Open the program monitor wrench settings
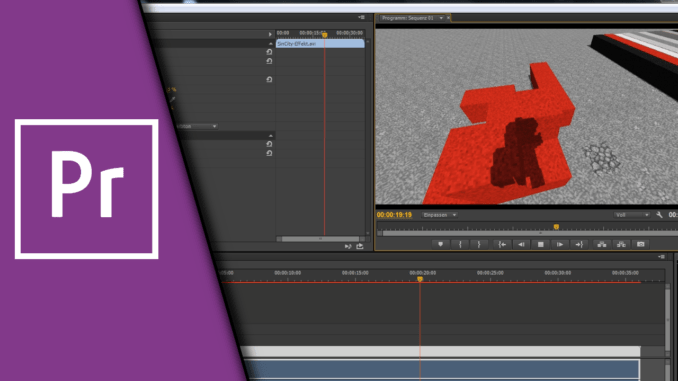The width and height of the screenshot is (678, 381). pyautogui.click(x=659, y=215)
